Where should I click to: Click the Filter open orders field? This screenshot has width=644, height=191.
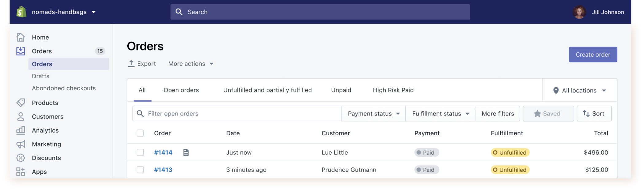tap(239, 114)
